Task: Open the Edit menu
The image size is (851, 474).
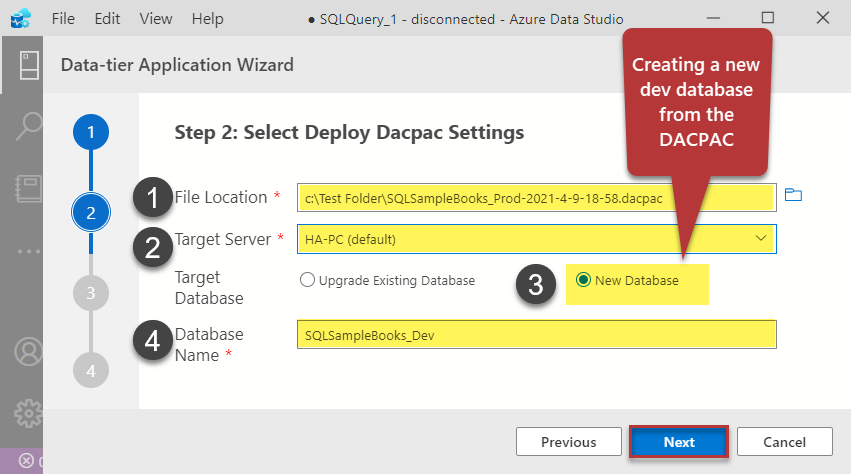Action: [x=108, y=19]
